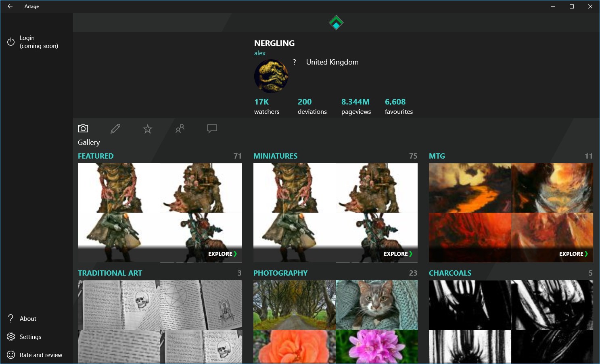Expand the MTG gallery via EXPLORE
Screen dimensions: 600x364
pyautogui.click(x=573, y=253)
